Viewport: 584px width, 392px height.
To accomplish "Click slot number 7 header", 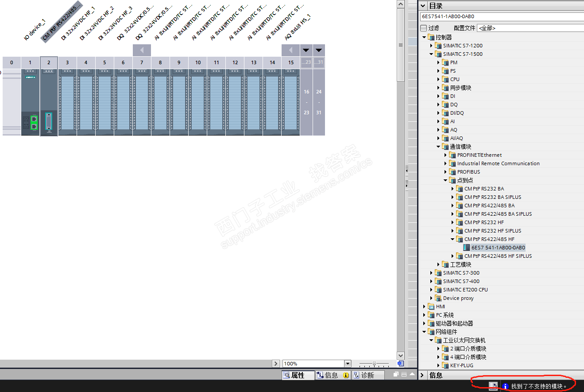I will click(142, 62).
